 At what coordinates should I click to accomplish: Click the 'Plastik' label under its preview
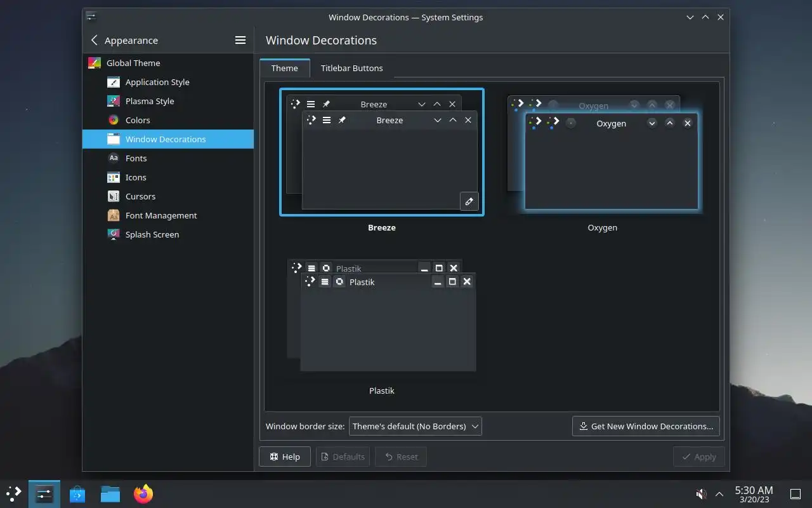point(382,391)
